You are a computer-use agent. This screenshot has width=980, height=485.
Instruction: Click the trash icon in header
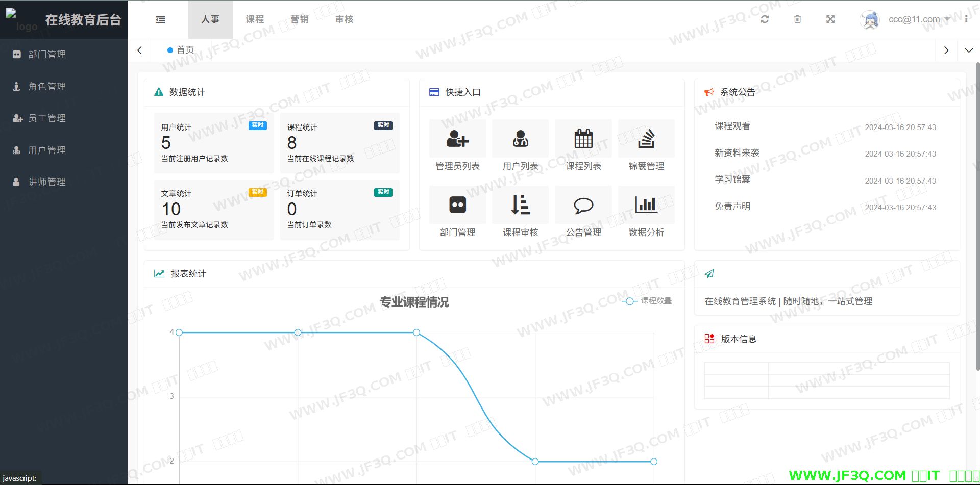tap(797, 19)
